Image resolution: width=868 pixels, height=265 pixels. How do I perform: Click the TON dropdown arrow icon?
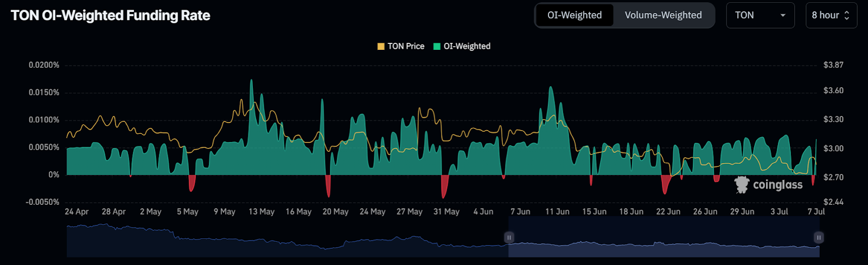[x=783, y=15]
